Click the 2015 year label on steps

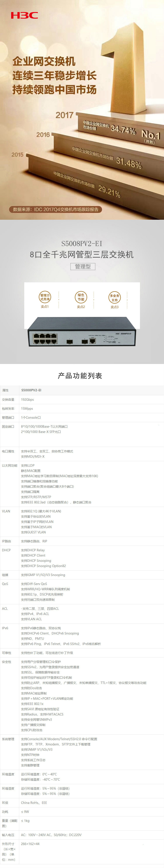pyautogui.click(x=17, y=154)
